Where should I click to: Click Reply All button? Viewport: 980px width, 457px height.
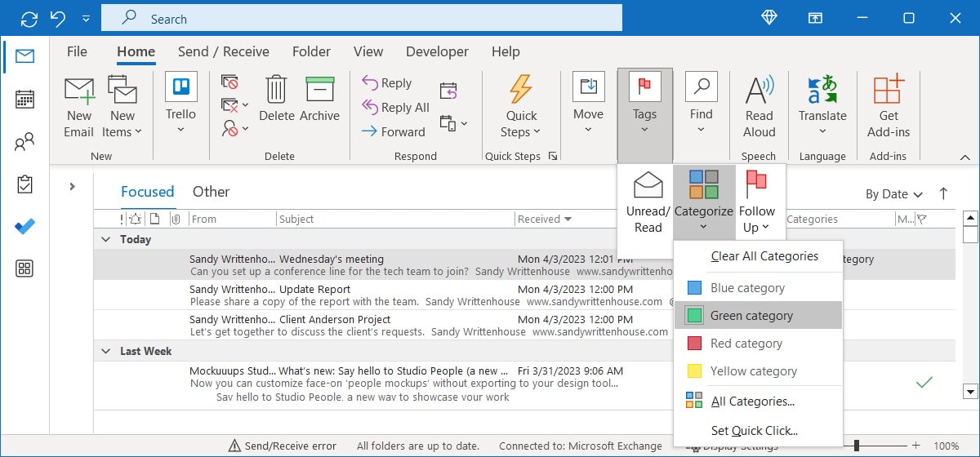point(394,107)
